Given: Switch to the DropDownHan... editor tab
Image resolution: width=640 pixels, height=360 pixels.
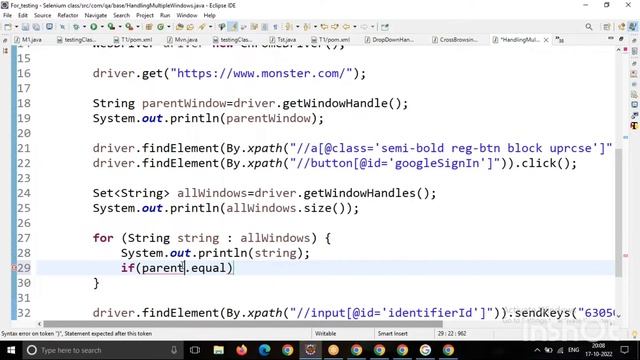Looking at the screenshot, I should [389, 40].
